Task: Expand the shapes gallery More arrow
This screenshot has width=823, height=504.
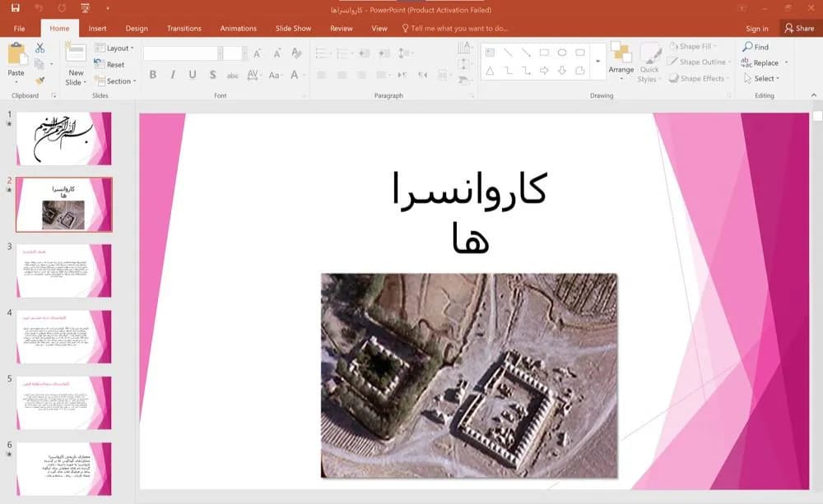Action: (x=597, y=62)
